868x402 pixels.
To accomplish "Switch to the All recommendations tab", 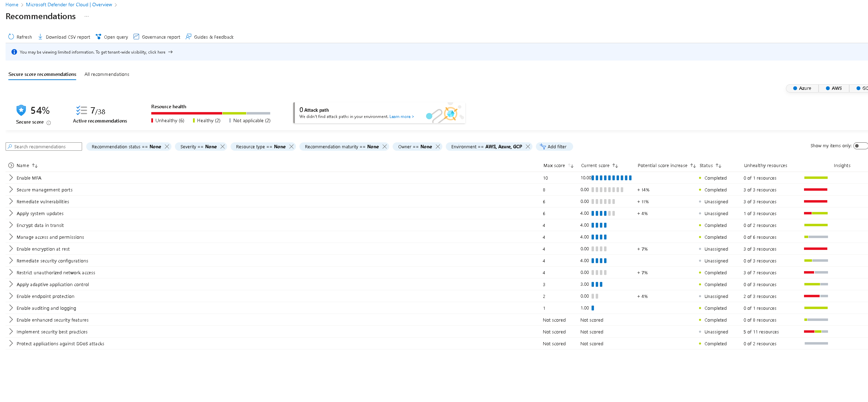I will [107, 74].
